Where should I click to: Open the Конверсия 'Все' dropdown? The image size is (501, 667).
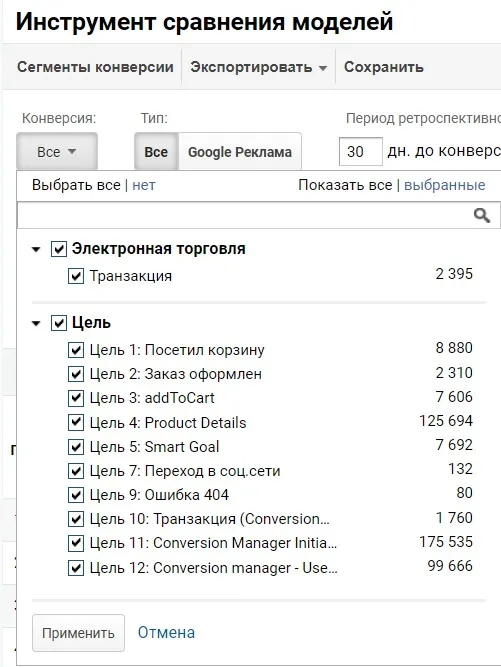pos(57,151)
